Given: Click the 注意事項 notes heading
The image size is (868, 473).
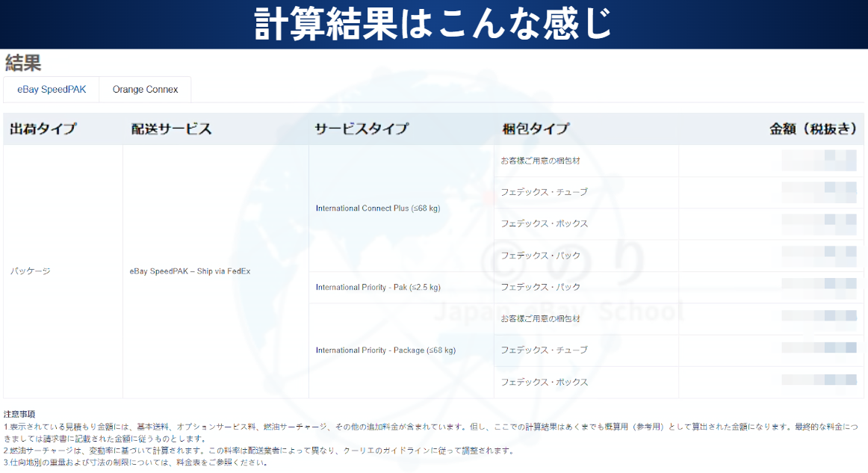Looking at the screenshot, I should (19, 414).
